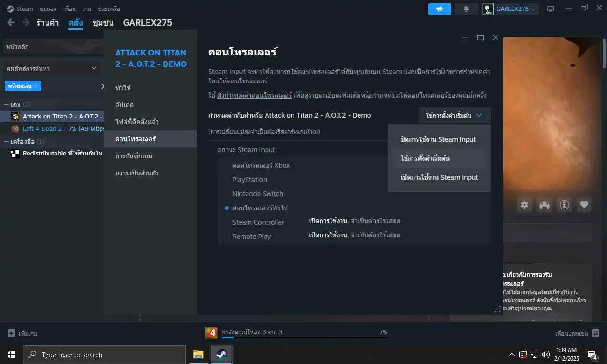Go back with the left arrow
Viewport: 607px width, 364px height.
pos(11,22)
